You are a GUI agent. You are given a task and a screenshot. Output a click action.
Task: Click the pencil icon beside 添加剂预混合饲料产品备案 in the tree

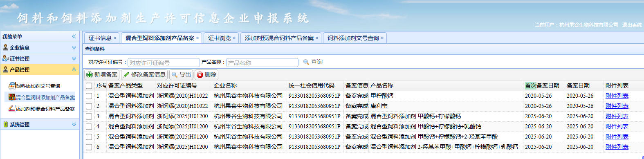click(x=12, y=109)
